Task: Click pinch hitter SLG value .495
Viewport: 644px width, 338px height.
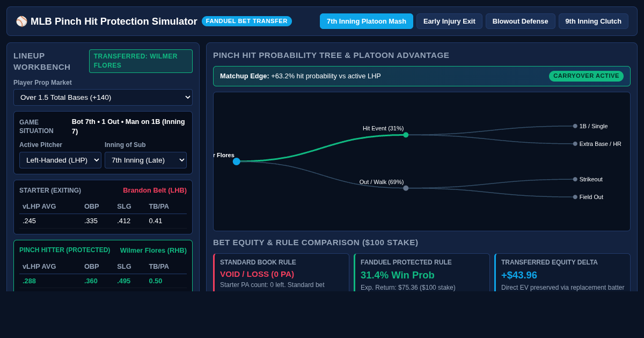Action: pyautogui.click(x=124, y=281)
